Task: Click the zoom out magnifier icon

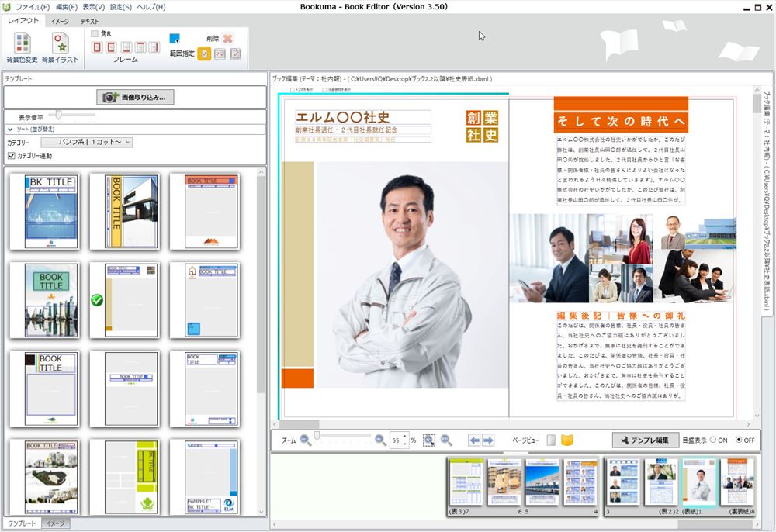Action: click(x=306, y=440)
